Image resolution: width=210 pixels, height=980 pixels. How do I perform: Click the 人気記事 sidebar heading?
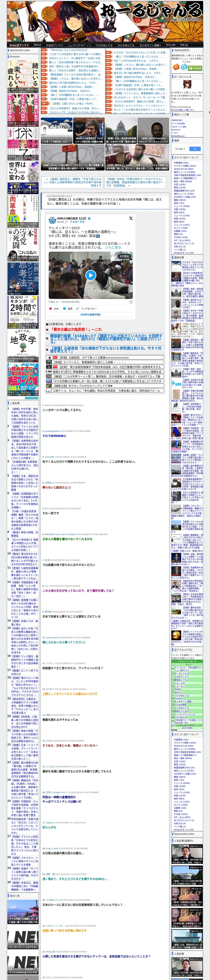[x=15, y=403]
